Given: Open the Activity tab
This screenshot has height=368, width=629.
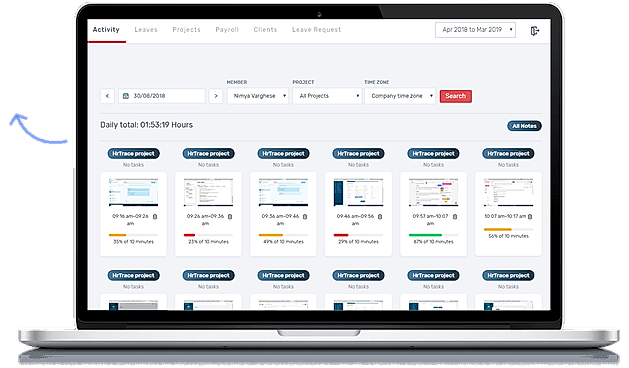Looking at the screenshot, I should click(106, 30).
